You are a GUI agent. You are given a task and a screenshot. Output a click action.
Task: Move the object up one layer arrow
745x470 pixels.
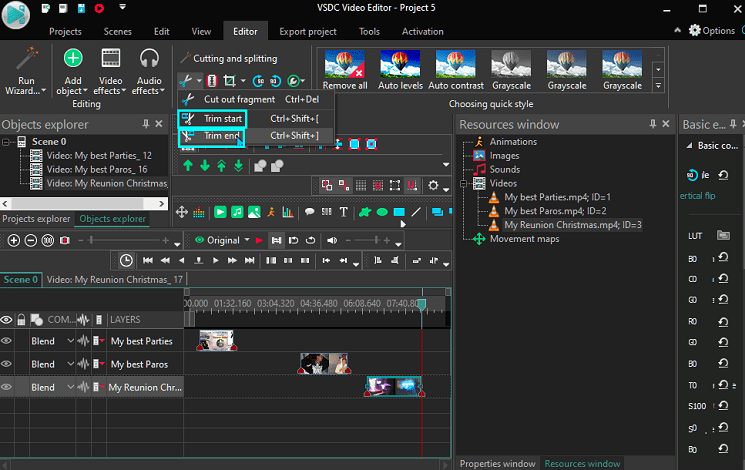click(188, 165)
